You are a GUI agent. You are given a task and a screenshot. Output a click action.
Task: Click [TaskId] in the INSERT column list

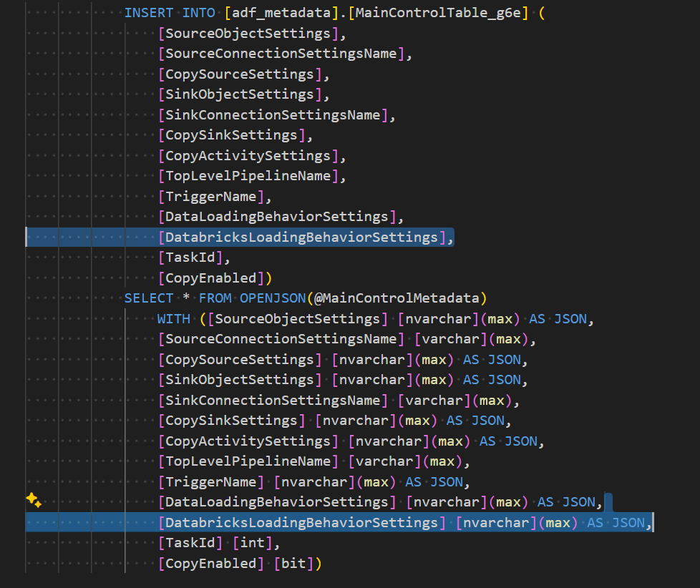click(x=190, y=258)
